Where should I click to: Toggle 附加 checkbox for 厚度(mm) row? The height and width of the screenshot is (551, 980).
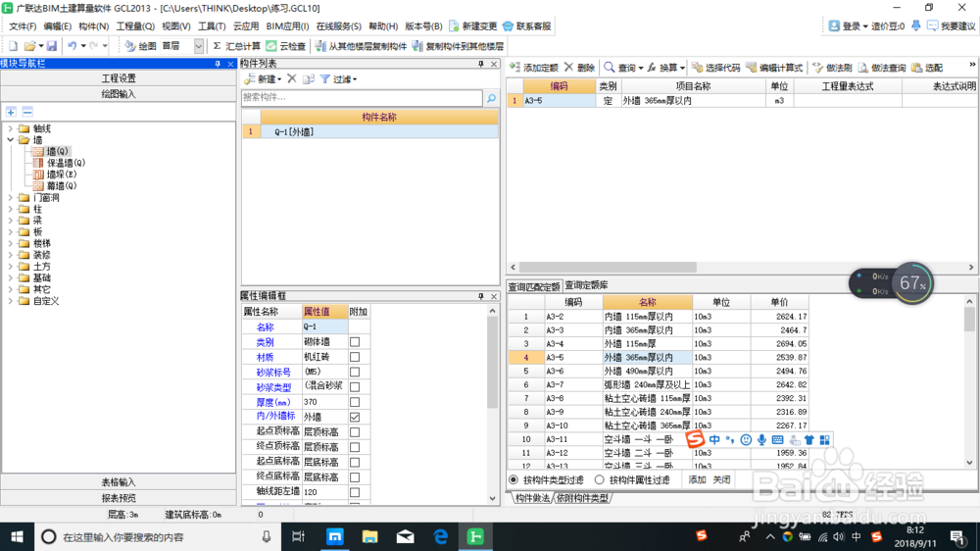[355, 402]
